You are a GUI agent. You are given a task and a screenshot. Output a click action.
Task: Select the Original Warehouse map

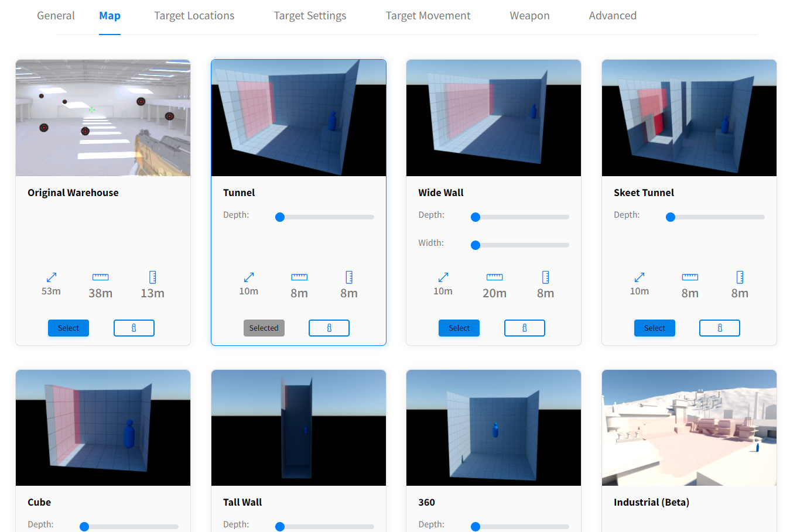tap(69, 328)
